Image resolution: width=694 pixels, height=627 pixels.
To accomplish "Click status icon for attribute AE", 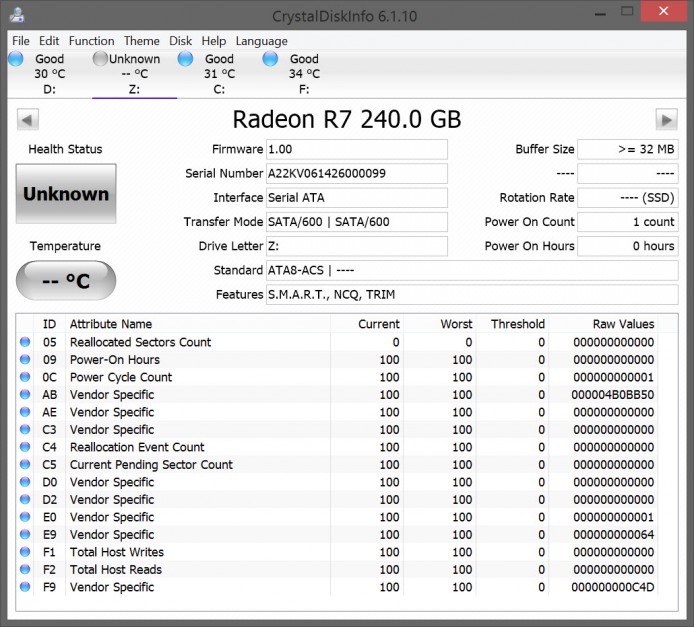I will point(25,412).
